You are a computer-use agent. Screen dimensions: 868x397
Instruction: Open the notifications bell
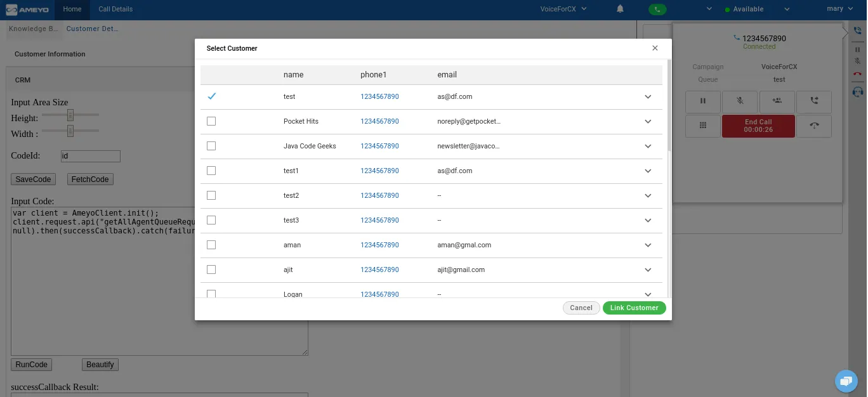click(620, 9)
